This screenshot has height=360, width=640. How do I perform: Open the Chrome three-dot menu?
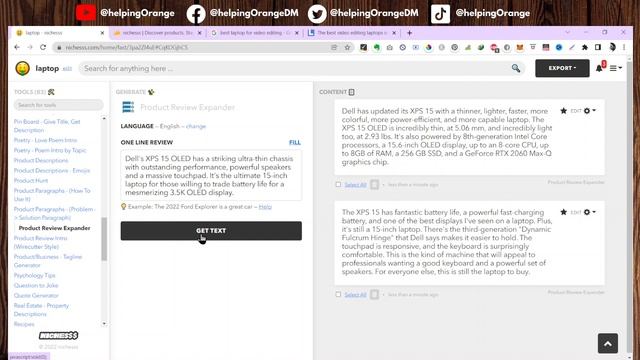(x=624, y=47)
